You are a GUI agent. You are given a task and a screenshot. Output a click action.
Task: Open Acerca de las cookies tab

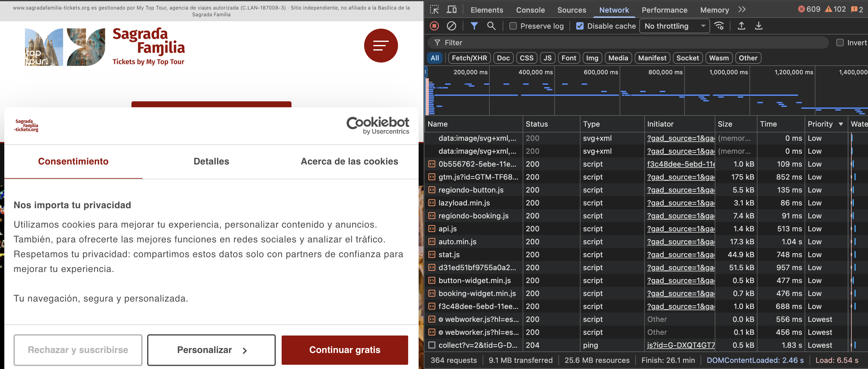point(349,161)
